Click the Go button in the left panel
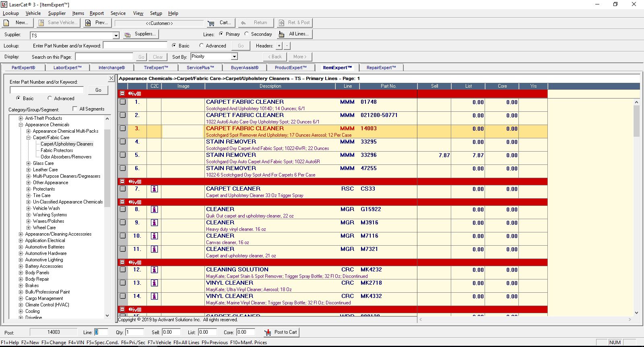This screenshot has height=347, width=644. coord(98,90)
